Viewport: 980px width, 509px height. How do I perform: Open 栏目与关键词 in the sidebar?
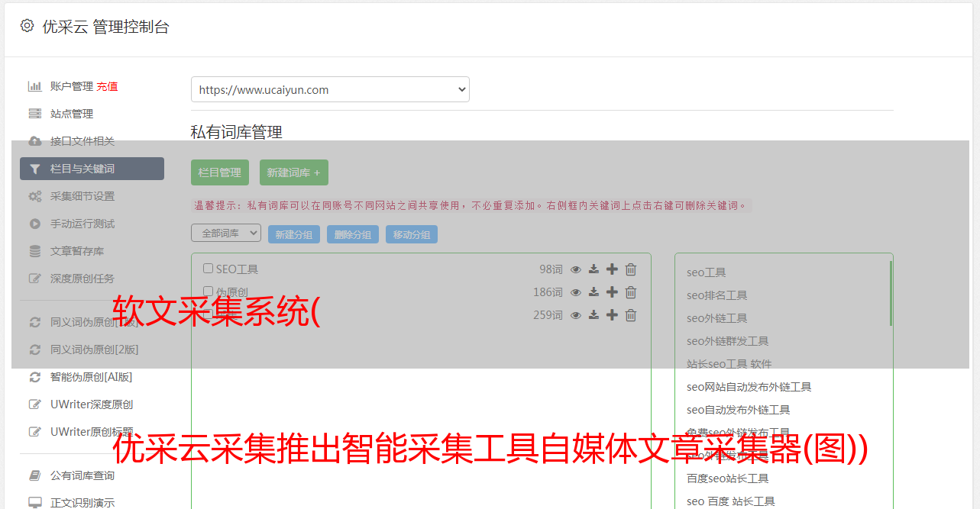(92, 169)
